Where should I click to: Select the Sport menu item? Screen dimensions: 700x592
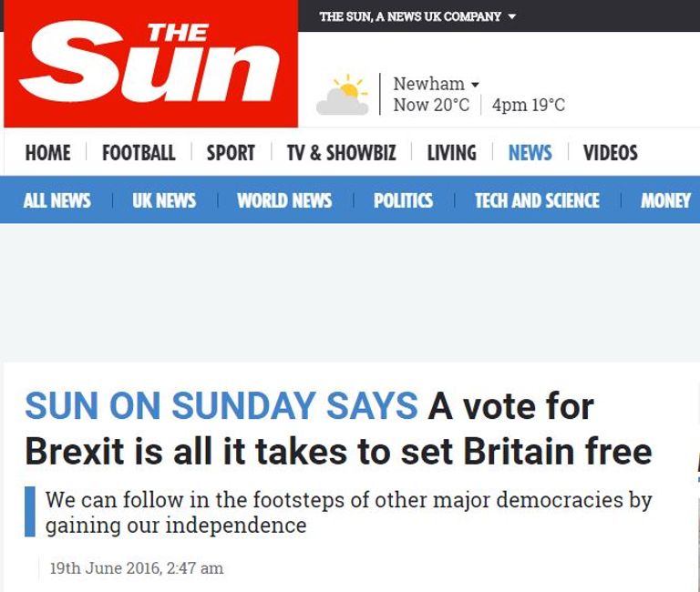click(231, 153)
